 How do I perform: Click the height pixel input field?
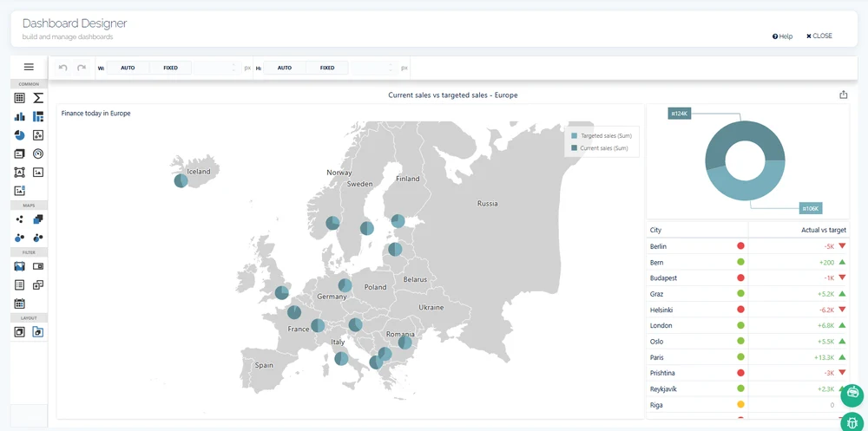(374, 68)
